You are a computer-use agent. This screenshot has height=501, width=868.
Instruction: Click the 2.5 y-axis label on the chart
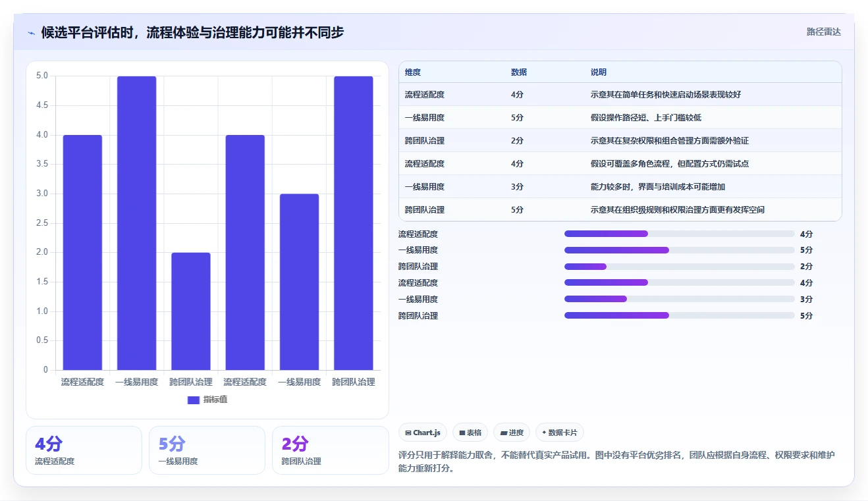[x=42, y=223]
